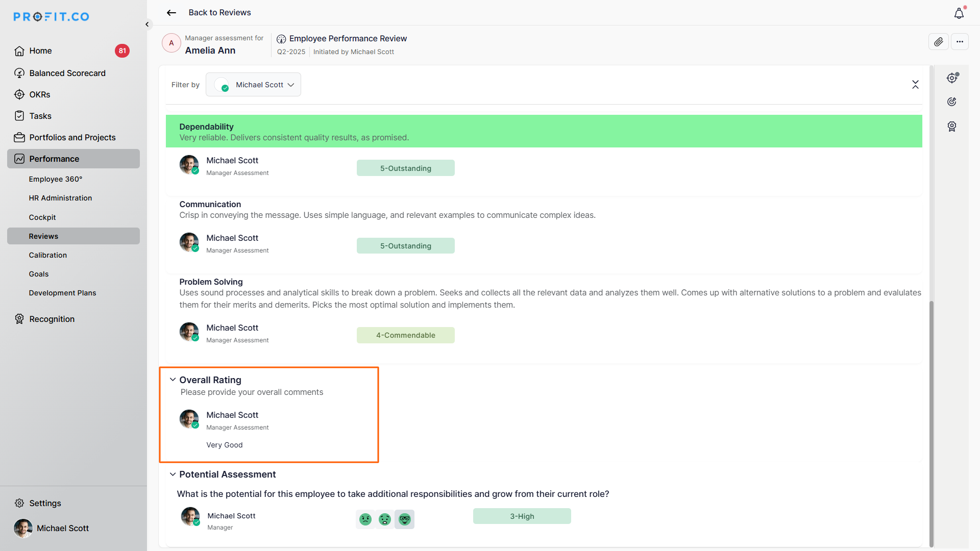Click the top goal target icon in the right rail
The width and height of the screenshot is (980, 551).
[952, 78]
